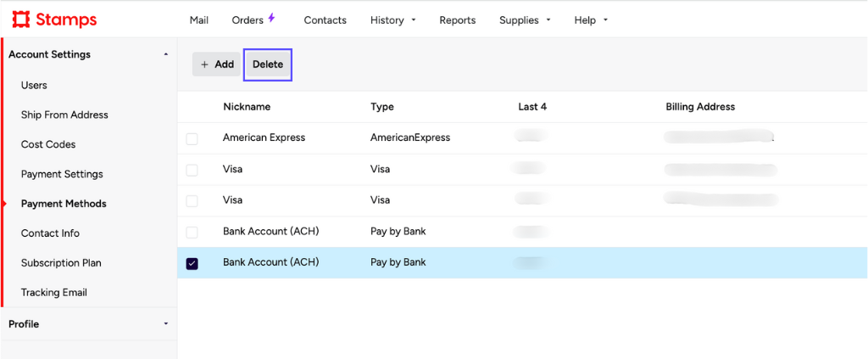Open Contact Info settings

click(50, 233)
